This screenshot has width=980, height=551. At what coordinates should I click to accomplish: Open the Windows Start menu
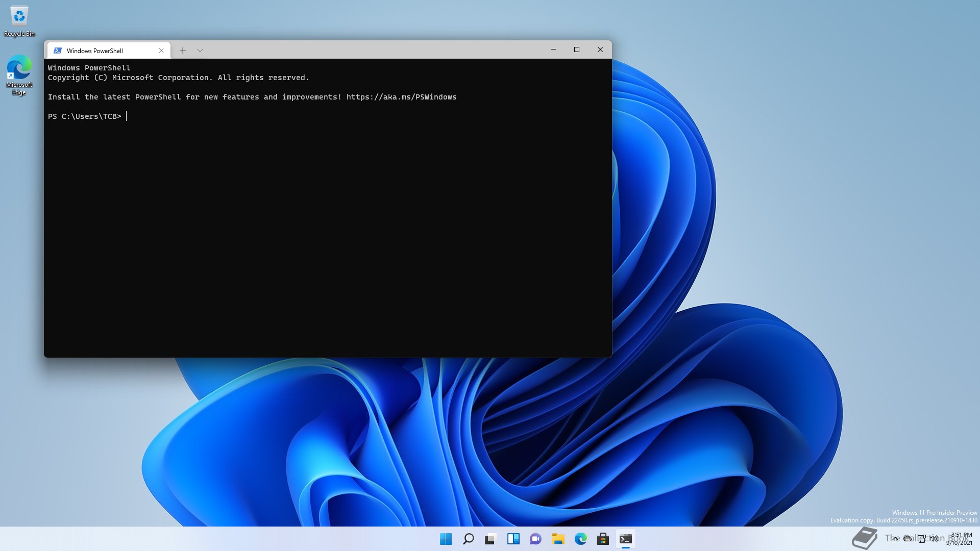(x=446, y=539)
